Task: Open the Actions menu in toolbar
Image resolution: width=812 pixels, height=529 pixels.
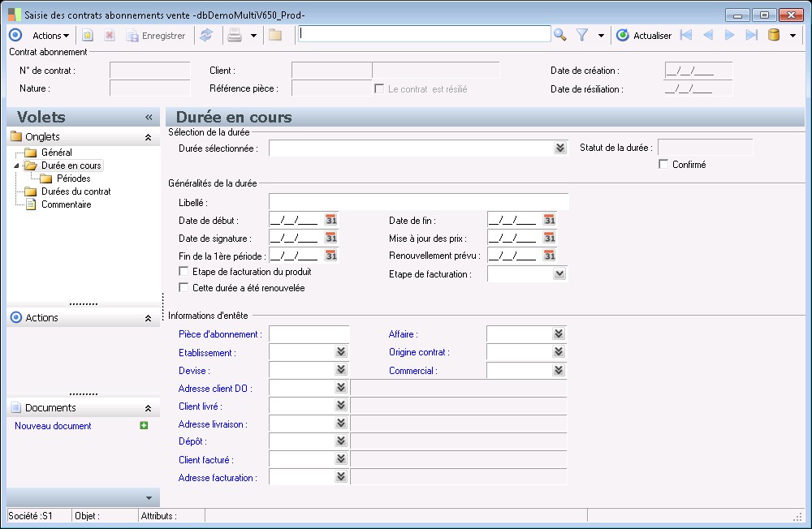Action: tap(50, 36)
